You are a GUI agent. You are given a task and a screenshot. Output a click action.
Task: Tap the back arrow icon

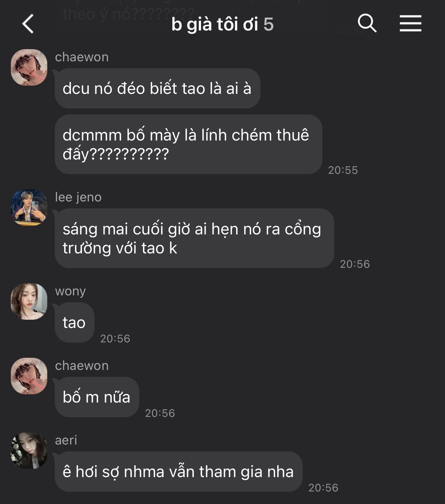(28, 24)
